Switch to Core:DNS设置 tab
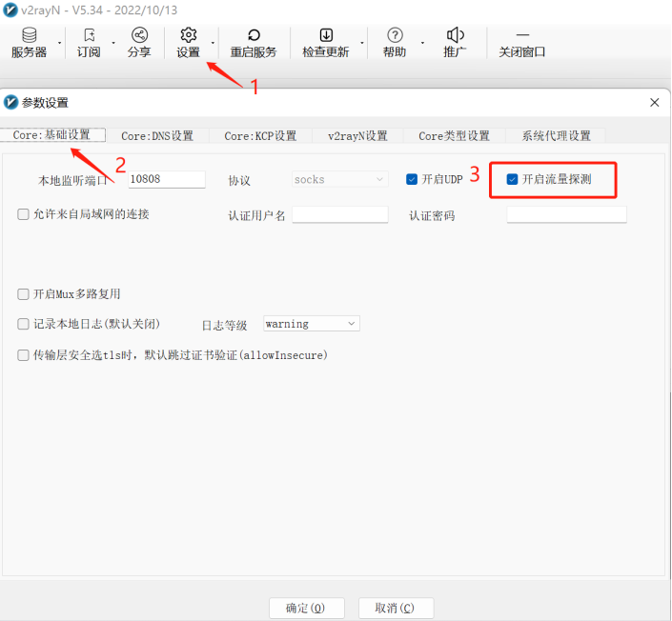Image resolution: width=672 pixels, height=621 pixels. [x=157, y=136]
